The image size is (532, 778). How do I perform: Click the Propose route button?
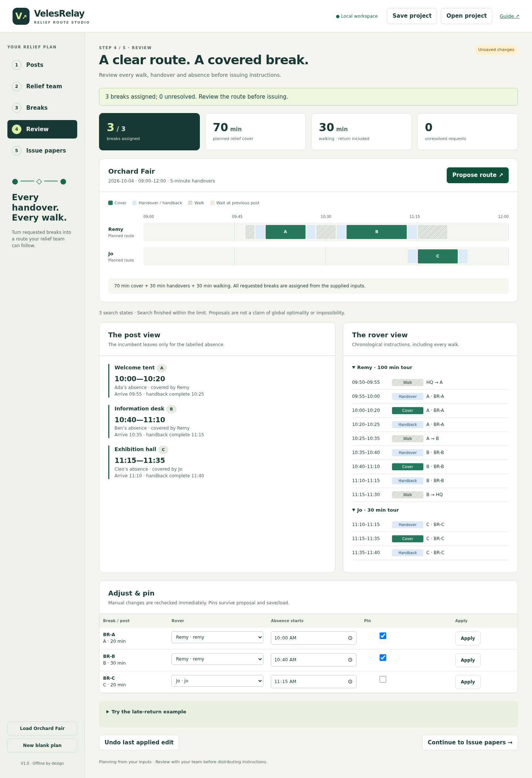click(478, 175)
